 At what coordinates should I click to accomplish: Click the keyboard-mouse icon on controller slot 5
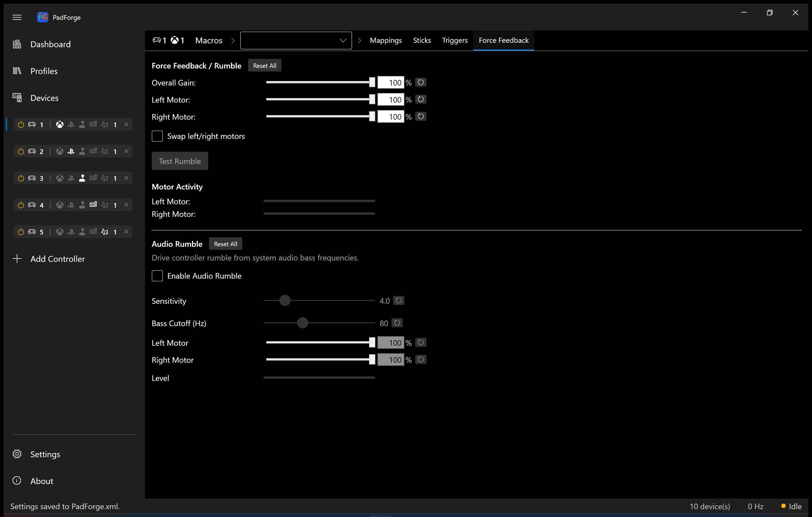[x=93, y=232]
